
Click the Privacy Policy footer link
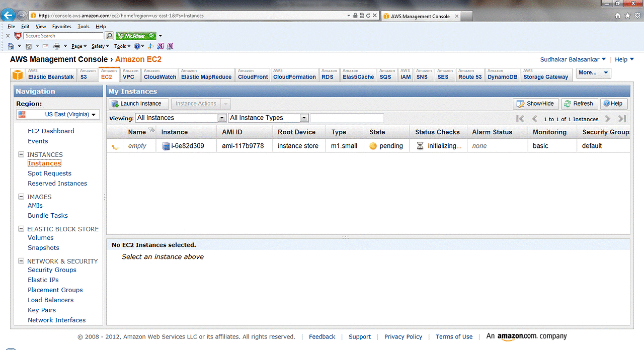(403, 337)
